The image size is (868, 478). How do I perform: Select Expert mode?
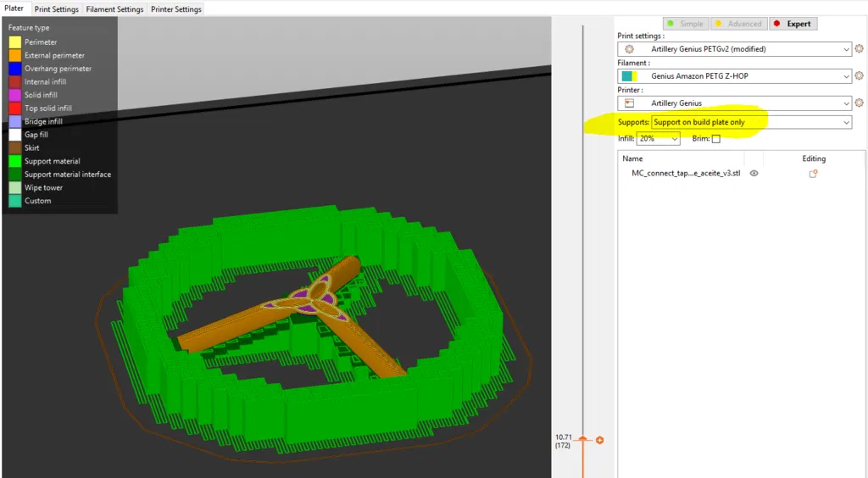pos(793,24)
